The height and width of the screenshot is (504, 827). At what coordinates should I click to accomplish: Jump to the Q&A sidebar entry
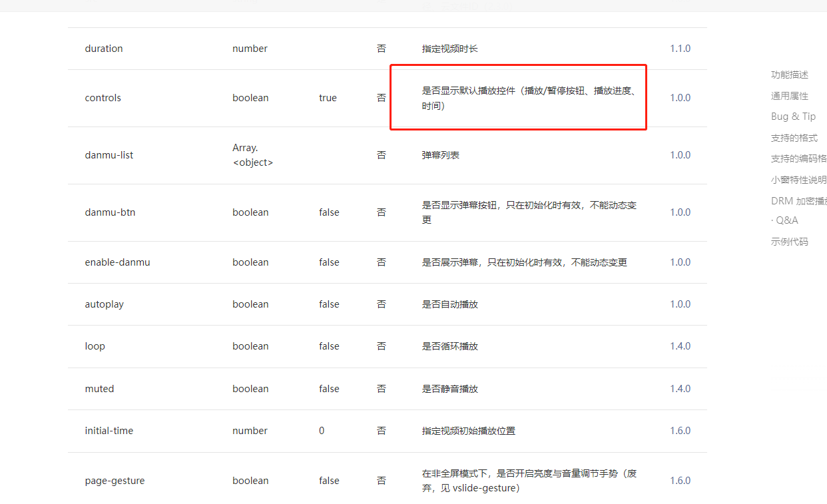(784, 220)
